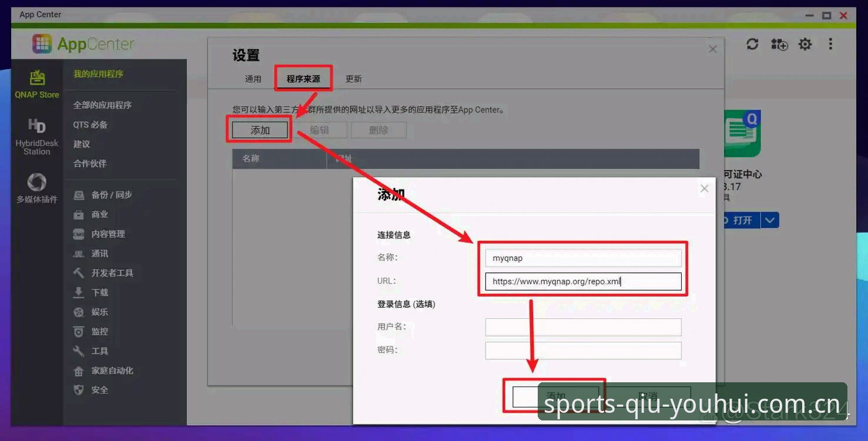Select the 娱乐 category
Viewport: 868px width, 441px height.
pos(91,312)
